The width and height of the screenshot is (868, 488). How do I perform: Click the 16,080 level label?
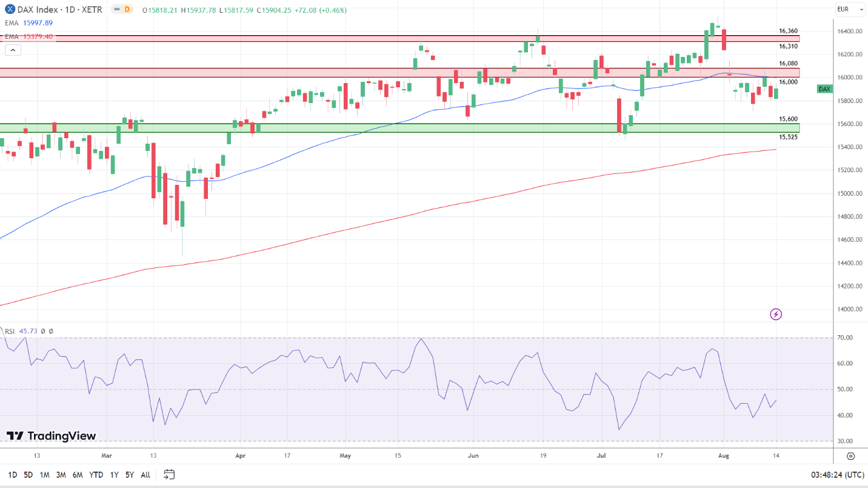788,63
